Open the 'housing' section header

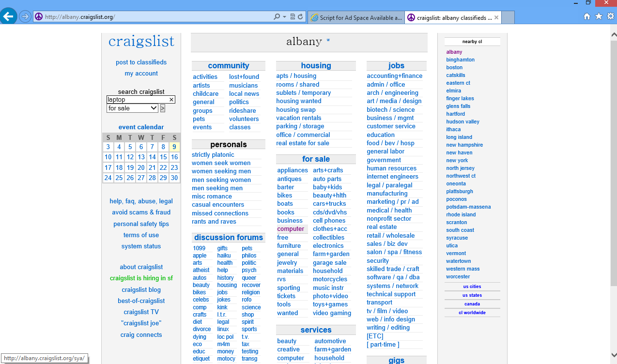click(x=316, y=66)
